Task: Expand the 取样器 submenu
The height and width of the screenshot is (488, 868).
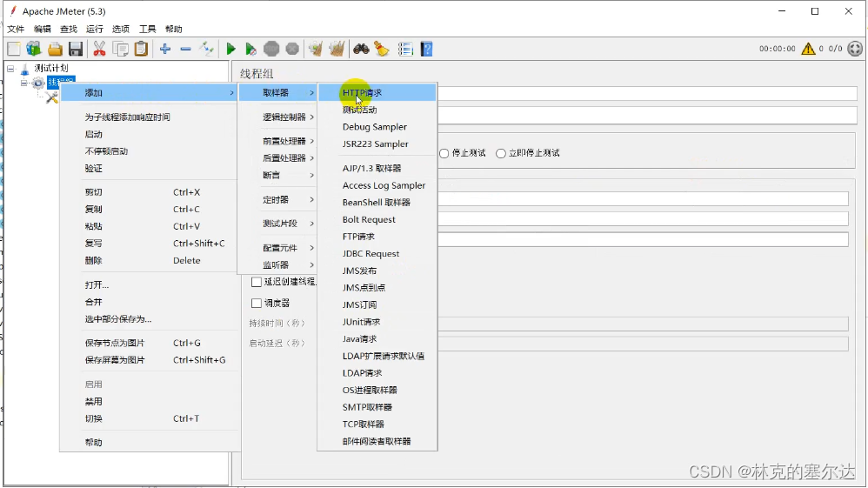Action: 278,92
